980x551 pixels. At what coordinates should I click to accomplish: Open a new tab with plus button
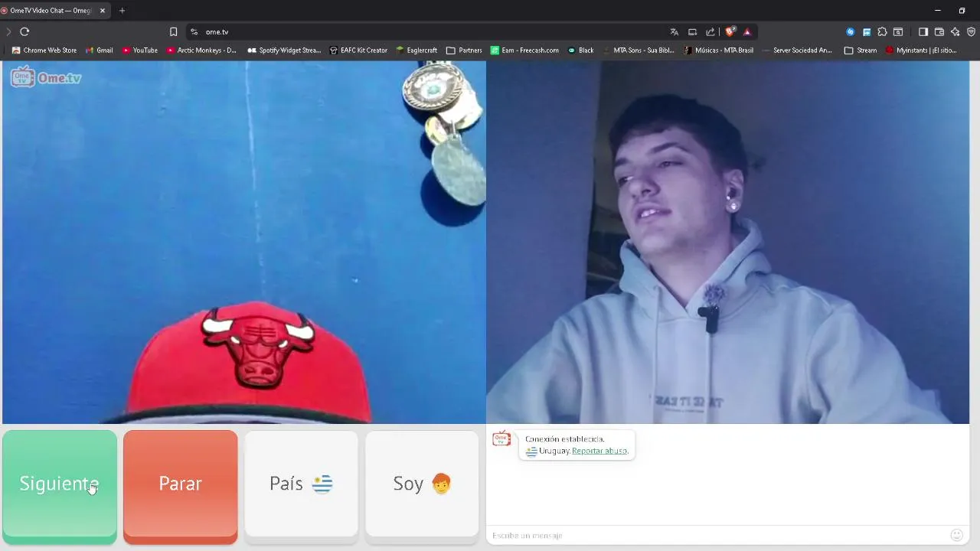122,11
